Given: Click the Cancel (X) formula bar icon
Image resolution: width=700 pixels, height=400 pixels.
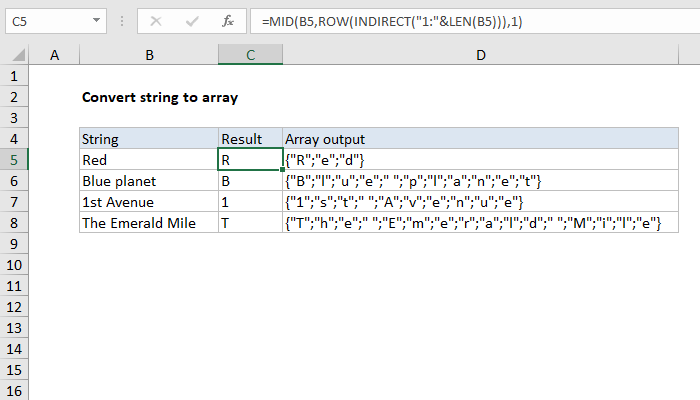Looking at the screenshot, I should (x=156, y=21).
